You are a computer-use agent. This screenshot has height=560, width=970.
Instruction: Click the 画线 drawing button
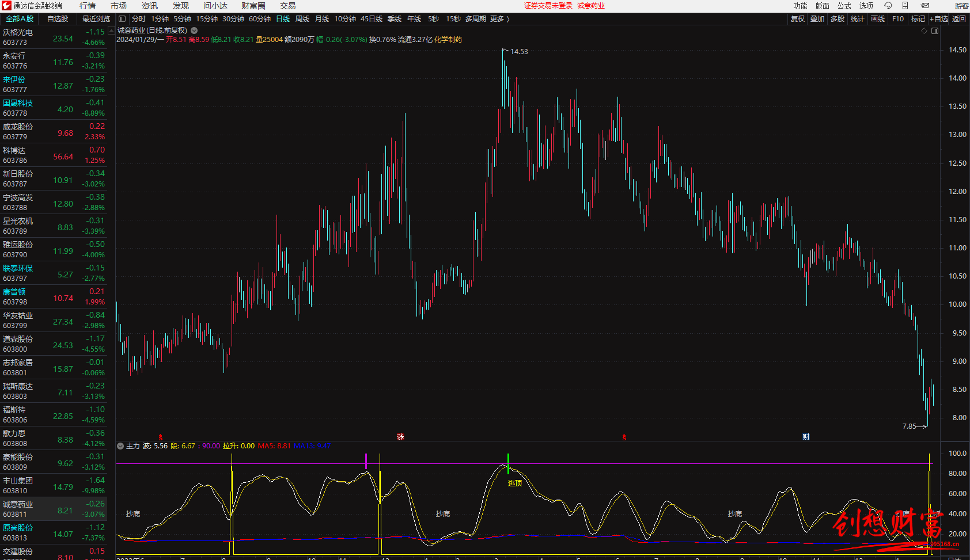tap(877, 19)
